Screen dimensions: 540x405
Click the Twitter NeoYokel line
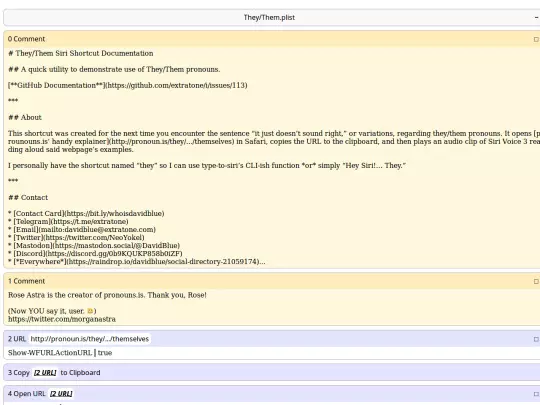(x=76, y=237)
